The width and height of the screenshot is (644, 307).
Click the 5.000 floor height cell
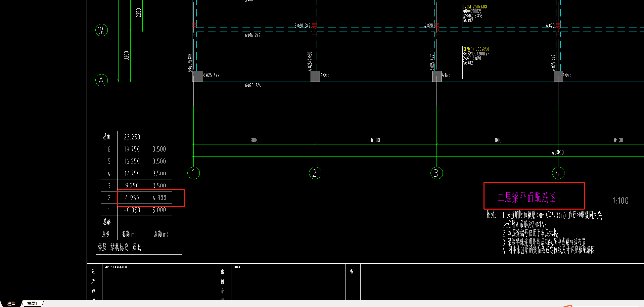point(159,210)
